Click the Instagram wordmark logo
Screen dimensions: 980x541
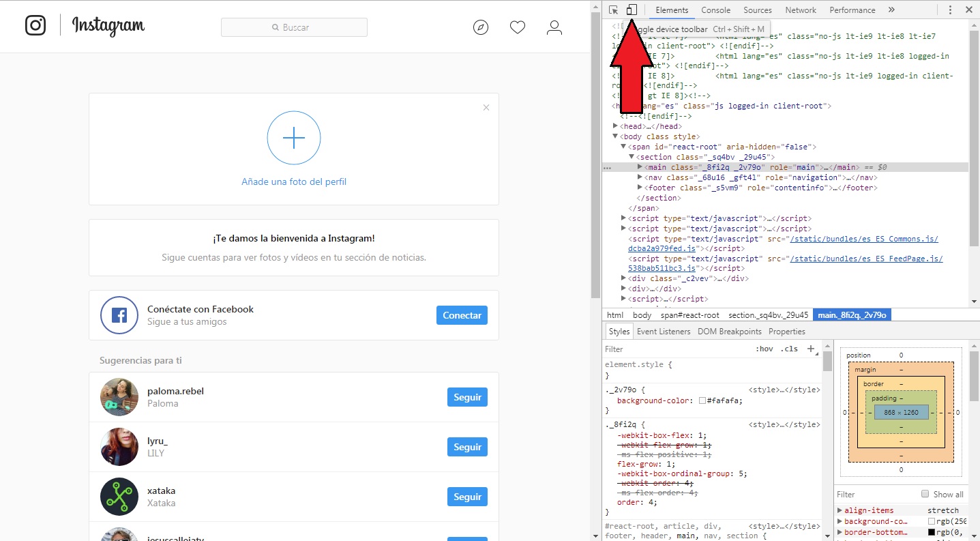108,26
